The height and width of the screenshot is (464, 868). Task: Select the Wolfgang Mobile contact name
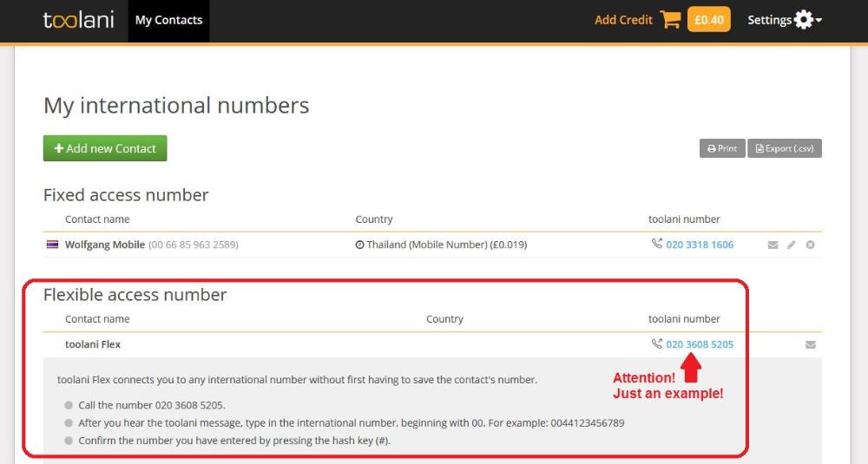105,245
